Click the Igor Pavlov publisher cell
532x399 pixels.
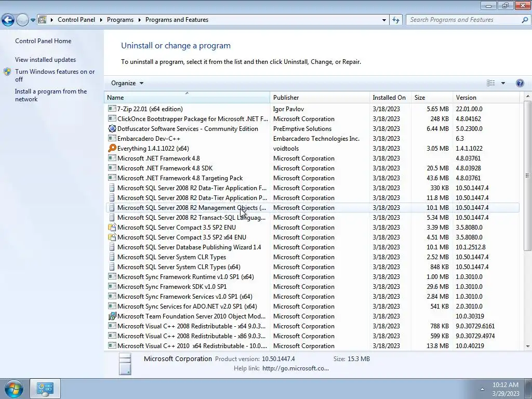click(x=288, y=109)
